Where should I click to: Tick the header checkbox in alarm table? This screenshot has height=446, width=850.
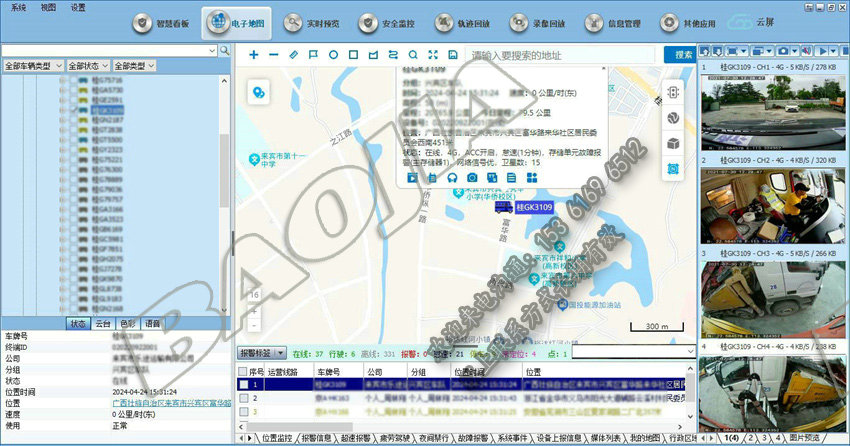243,371
